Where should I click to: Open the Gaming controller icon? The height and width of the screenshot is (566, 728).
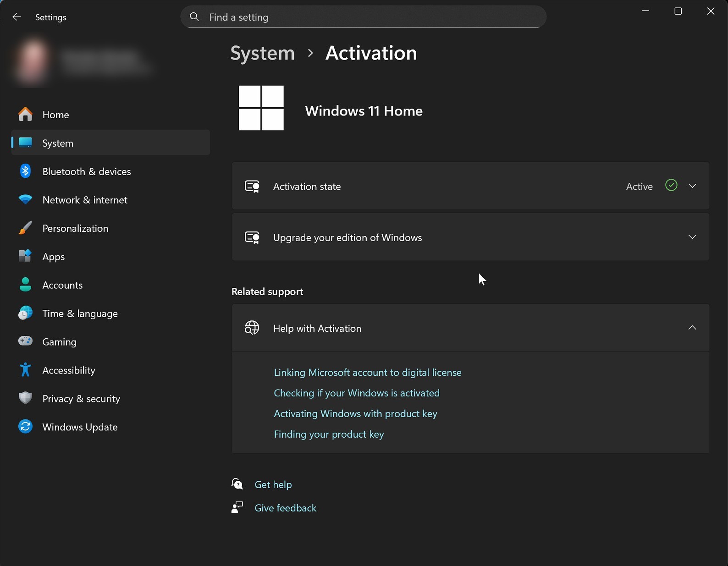point(25,341)
